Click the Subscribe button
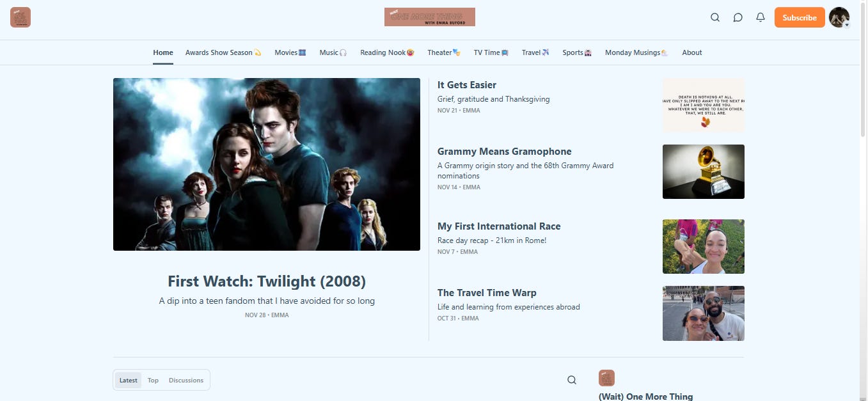Image resolution: width=868 pixels, height=401 pixels. point(799,17)
